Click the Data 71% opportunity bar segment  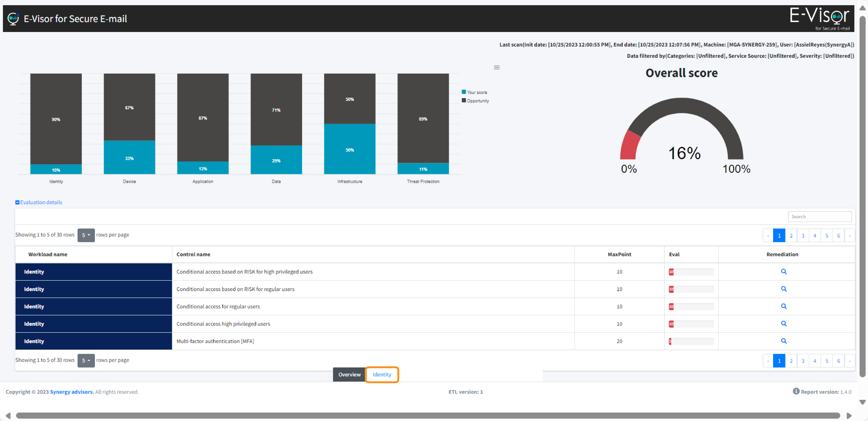coord(276,109)
